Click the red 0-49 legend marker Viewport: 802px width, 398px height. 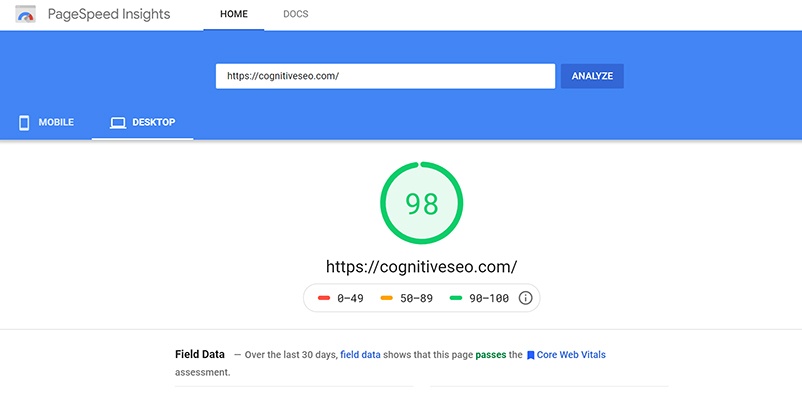(324, 298)
